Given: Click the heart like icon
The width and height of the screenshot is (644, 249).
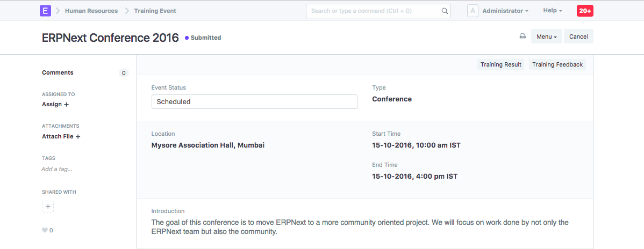Looking at the screenshot, I should (x=45, y=230).
